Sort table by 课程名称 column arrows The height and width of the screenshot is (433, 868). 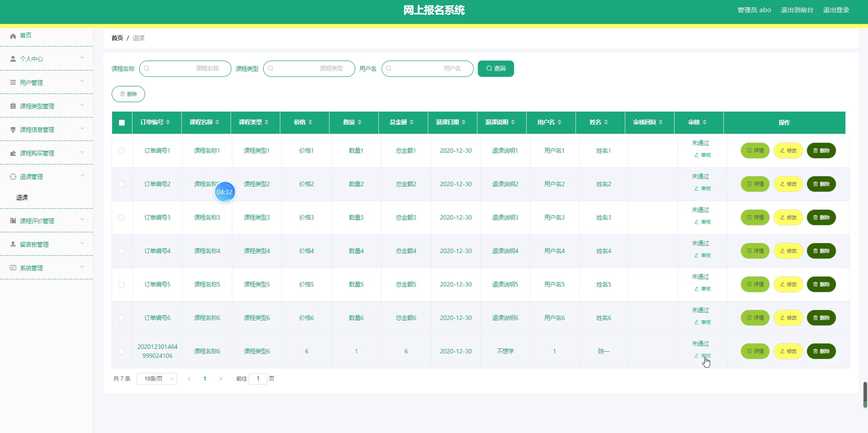[217, 122]
